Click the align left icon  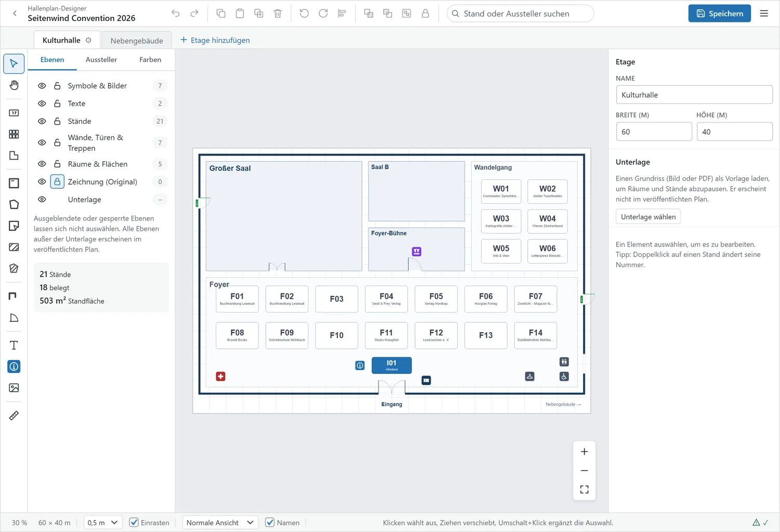pos(342,14)
